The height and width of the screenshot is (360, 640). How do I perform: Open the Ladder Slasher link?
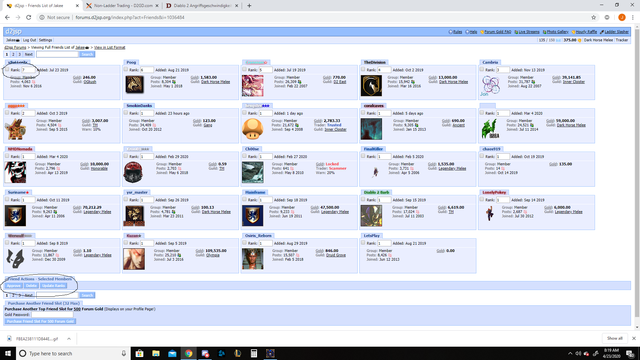[x=615, y=32]
